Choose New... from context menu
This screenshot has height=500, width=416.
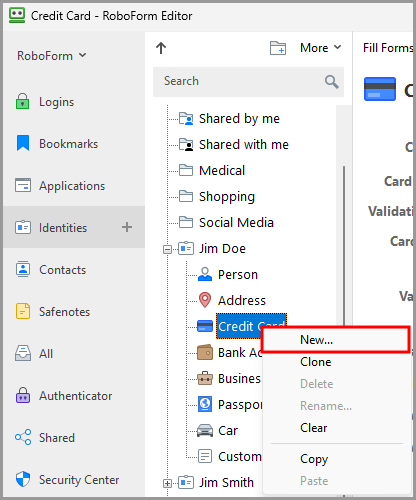coord(336,340)
